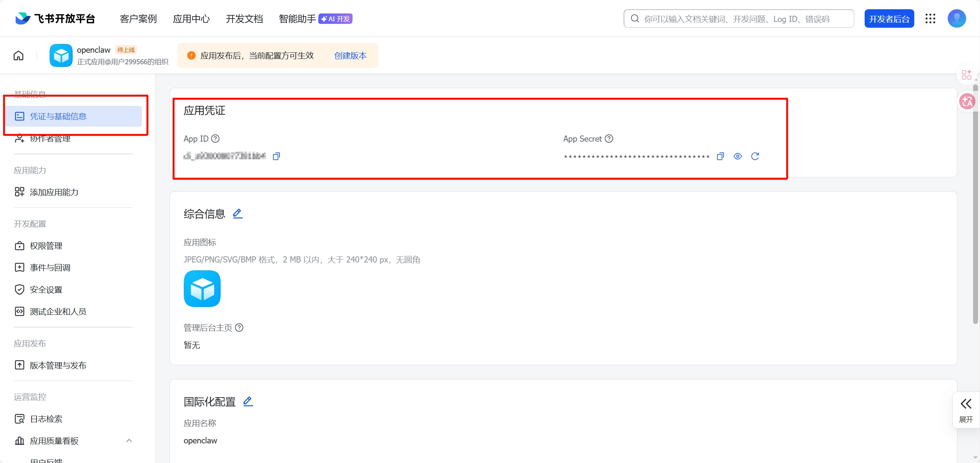Reveal the App Secret with eye icon
980x463 pixels.
pos(737,156)
